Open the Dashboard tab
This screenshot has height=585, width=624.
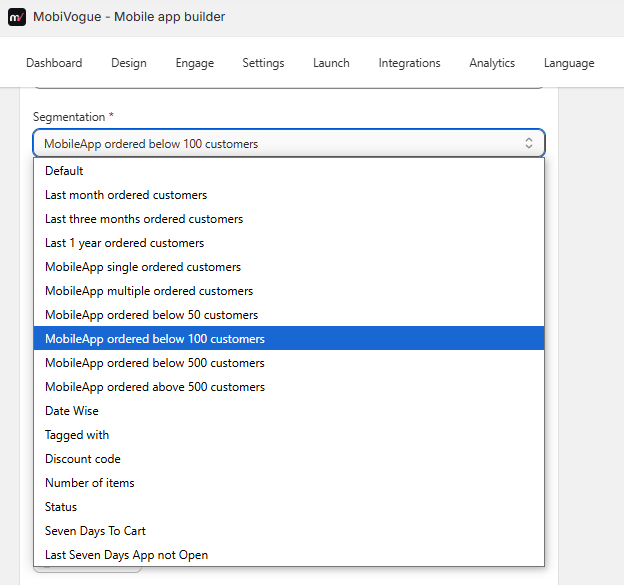click(54, 63)
